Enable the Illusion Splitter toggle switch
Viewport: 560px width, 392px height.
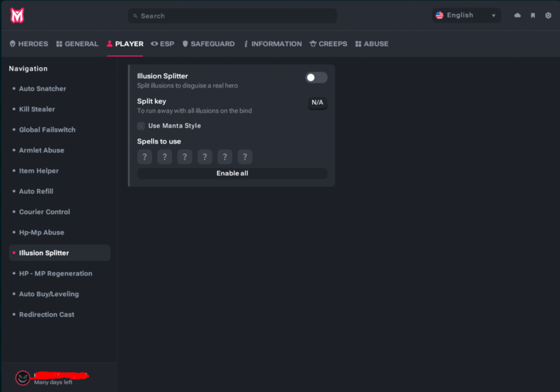click(316, 78)
